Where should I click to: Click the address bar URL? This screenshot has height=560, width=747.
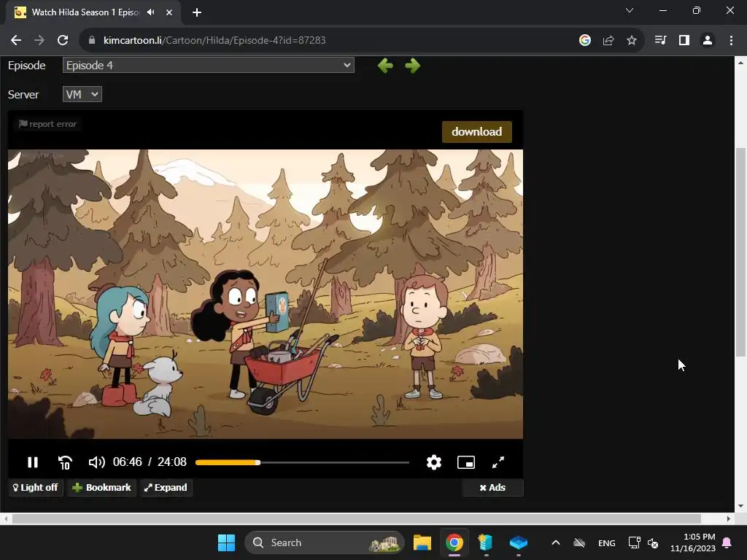click(x=214, y=41)
